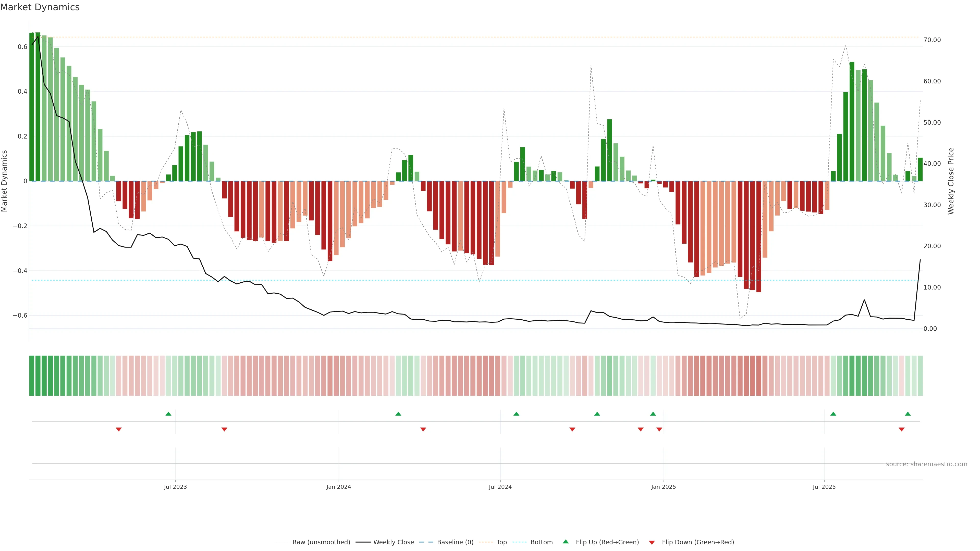Click the rightmost red Flip Down triangle marker
The width and height of the screenshot is (980, 551).
(x=902, y=429)
